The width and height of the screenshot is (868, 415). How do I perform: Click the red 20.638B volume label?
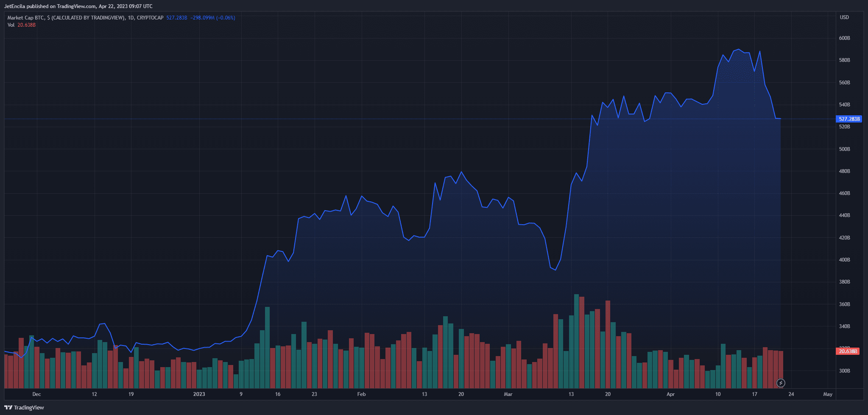(x=848, y=351)
